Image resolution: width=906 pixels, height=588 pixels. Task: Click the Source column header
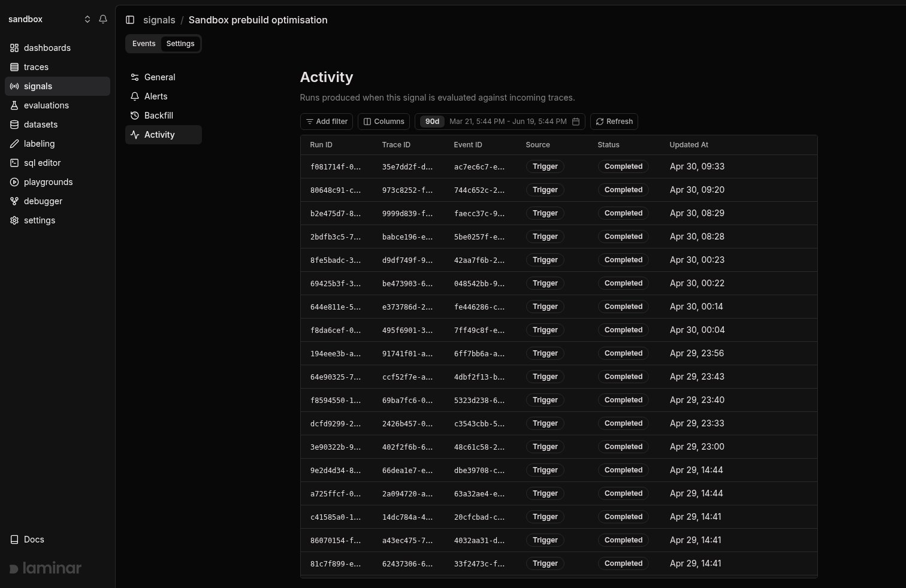coord(538,145)
